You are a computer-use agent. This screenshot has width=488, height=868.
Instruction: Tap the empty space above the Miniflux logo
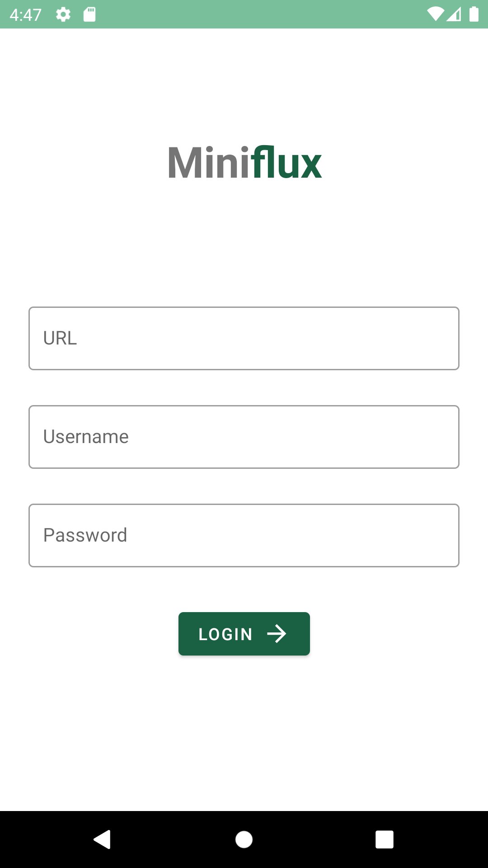pos(244,86)
